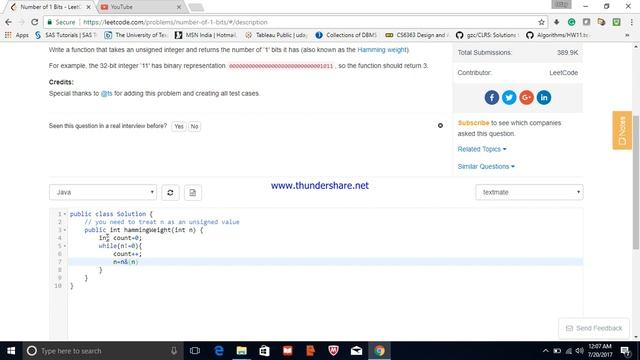Reset code with refresh icon button
This screenshot has width=640, height=360.
170,192
